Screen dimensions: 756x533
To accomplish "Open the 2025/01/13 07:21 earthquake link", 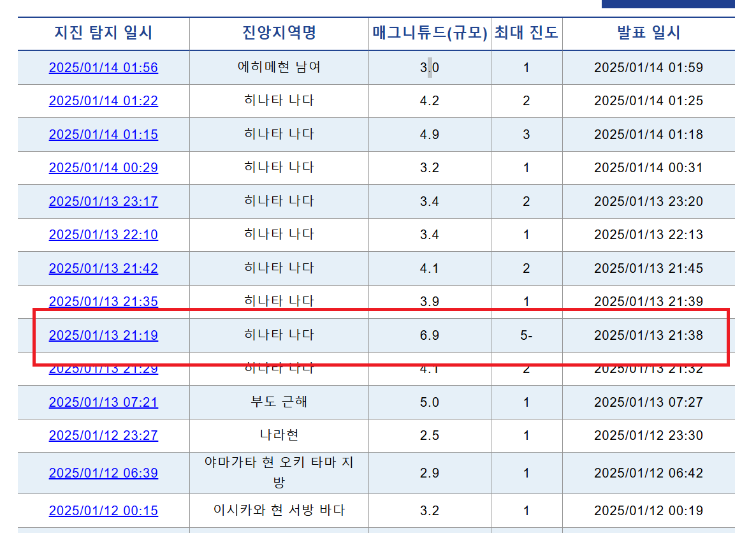I will 103,402.
